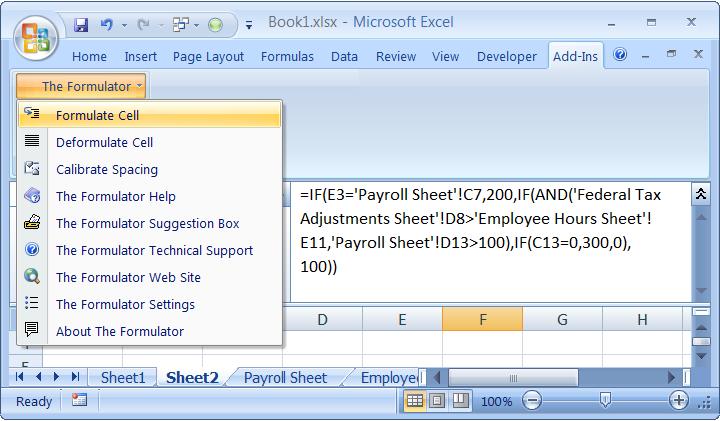
Task: Open the Formulas tab
Action: point(287,56)
